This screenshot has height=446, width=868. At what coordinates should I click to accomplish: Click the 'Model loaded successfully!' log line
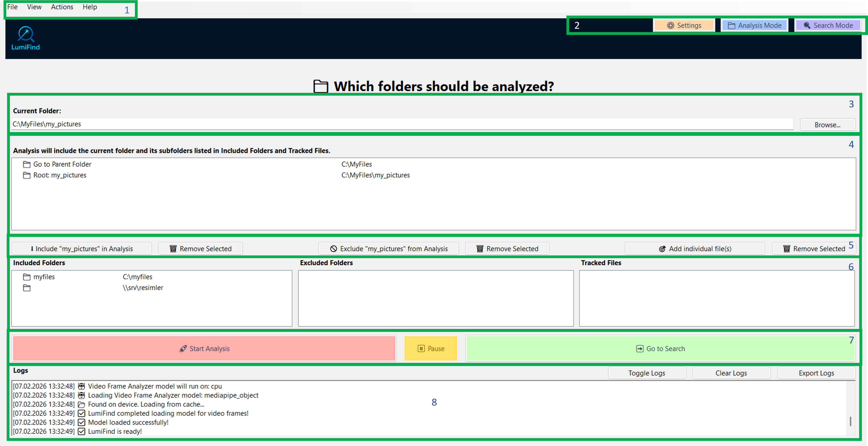tap(91, 422)
